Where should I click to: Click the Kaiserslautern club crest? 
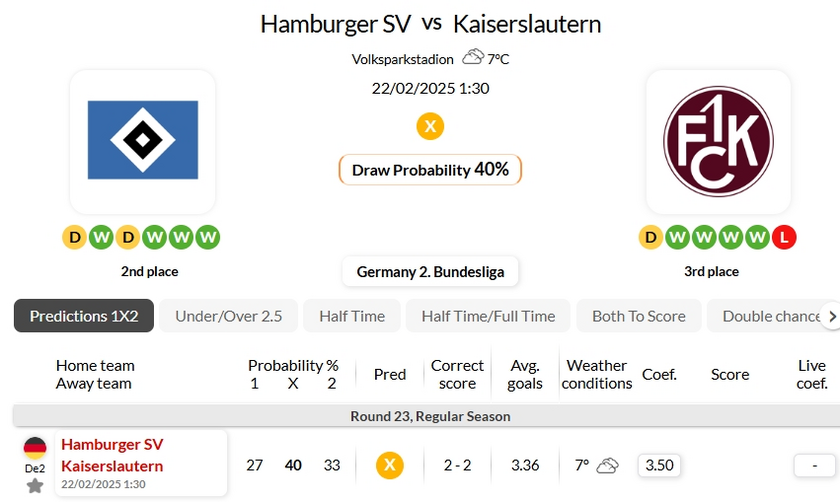point(718,141)
